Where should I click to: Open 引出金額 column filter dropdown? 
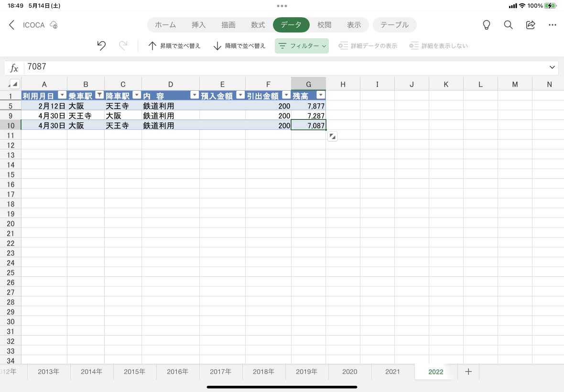tap(286, 95)
